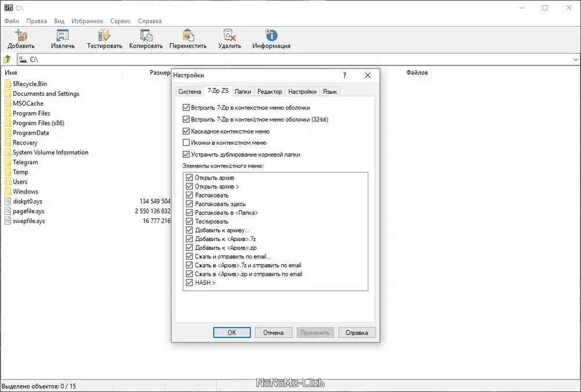Go up one folder with the green arrow
The height and width of the screenshot is (392, 581).
tap(7, 59)
